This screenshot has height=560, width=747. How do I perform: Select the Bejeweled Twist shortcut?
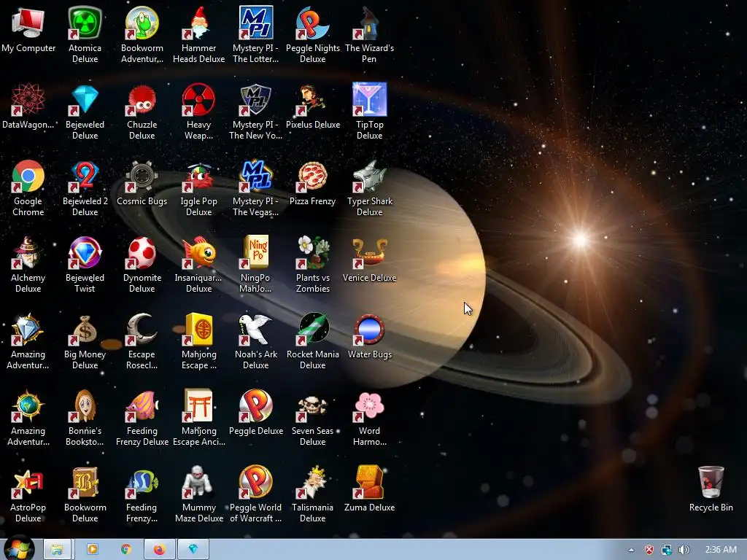[x=85, y=253]
